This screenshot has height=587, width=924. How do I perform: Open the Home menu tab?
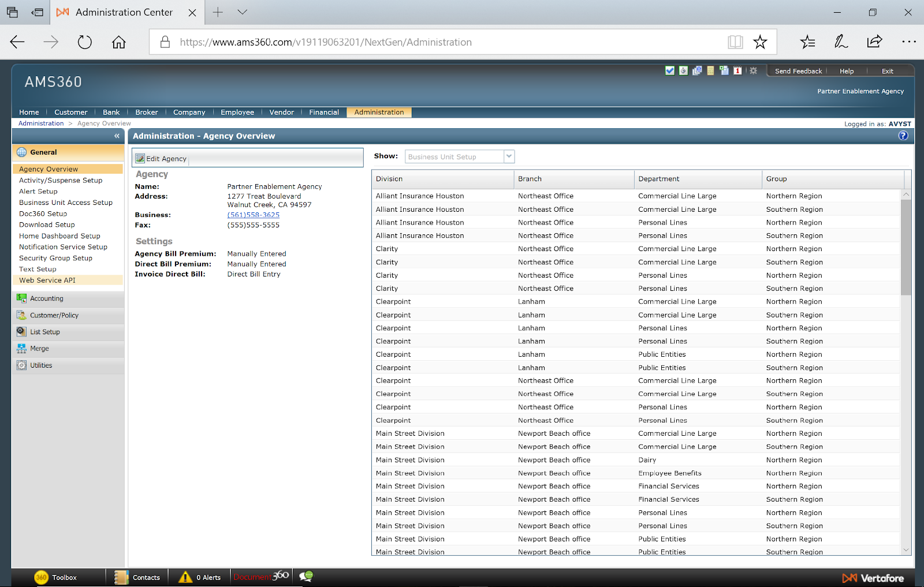(29, 112)
